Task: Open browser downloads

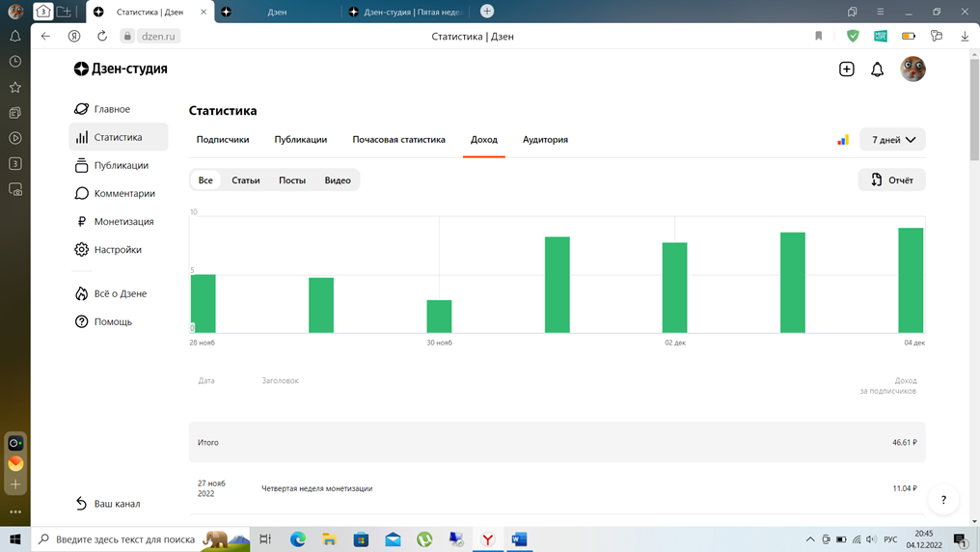Action: point(965,37)
